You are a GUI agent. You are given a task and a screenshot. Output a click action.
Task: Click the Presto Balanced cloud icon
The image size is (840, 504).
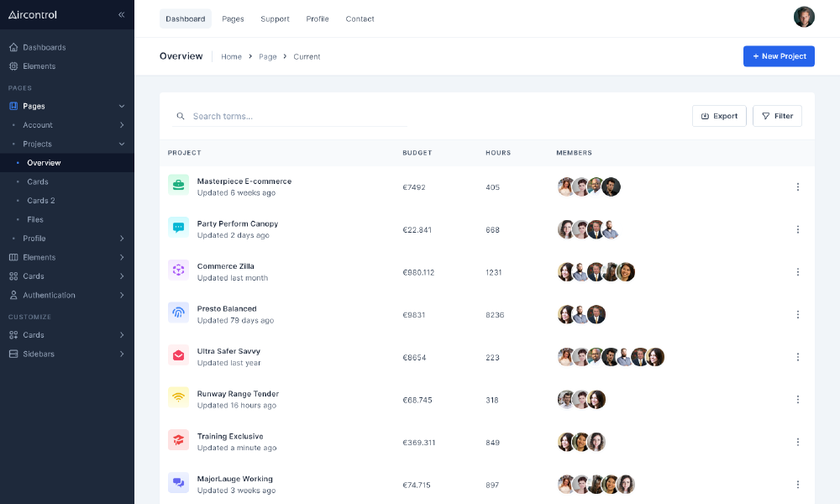178,312
